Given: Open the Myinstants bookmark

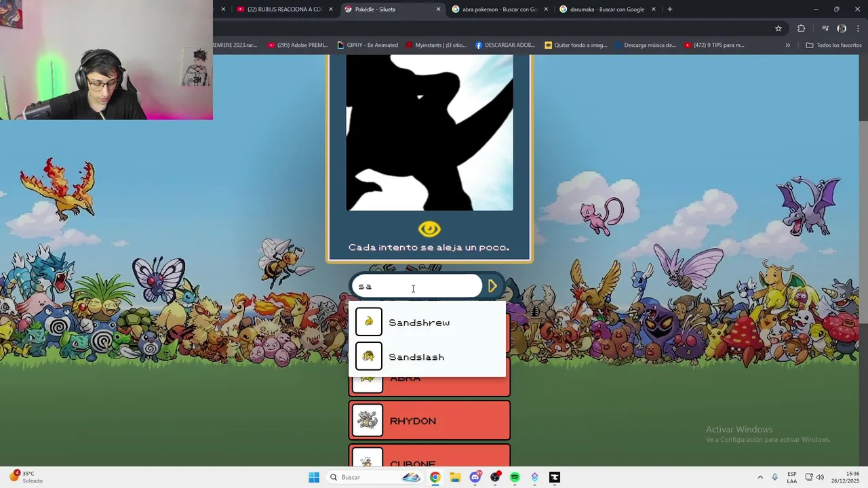Looking at the screenshot, I should pyautogui.click(x=436, y=45).
